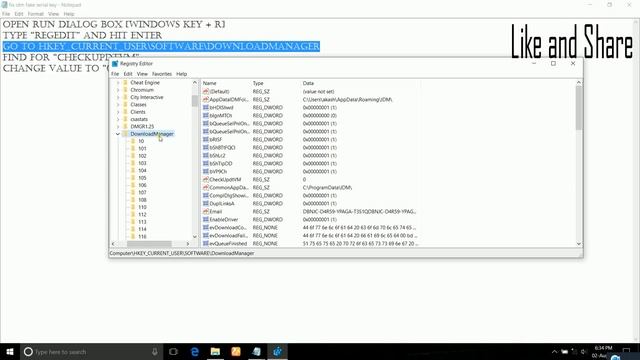The image size is (640, 360).
Task: Expand the Classes key
Action: [x=118, y=104]
